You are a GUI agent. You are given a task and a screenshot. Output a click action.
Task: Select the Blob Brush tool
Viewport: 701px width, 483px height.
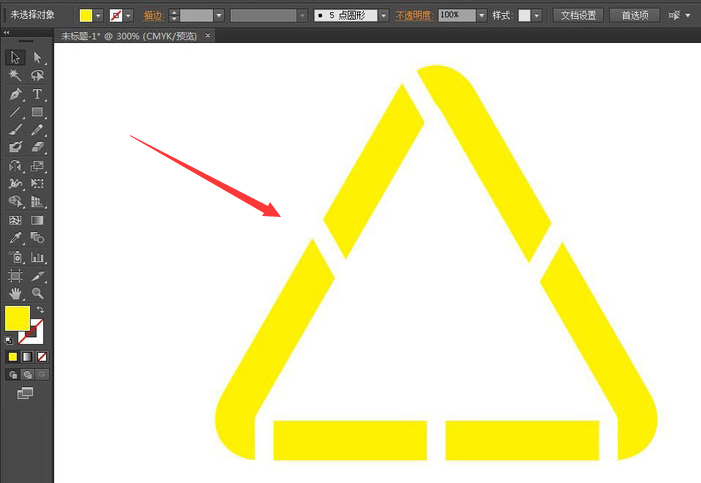click(x=15, y=147)
